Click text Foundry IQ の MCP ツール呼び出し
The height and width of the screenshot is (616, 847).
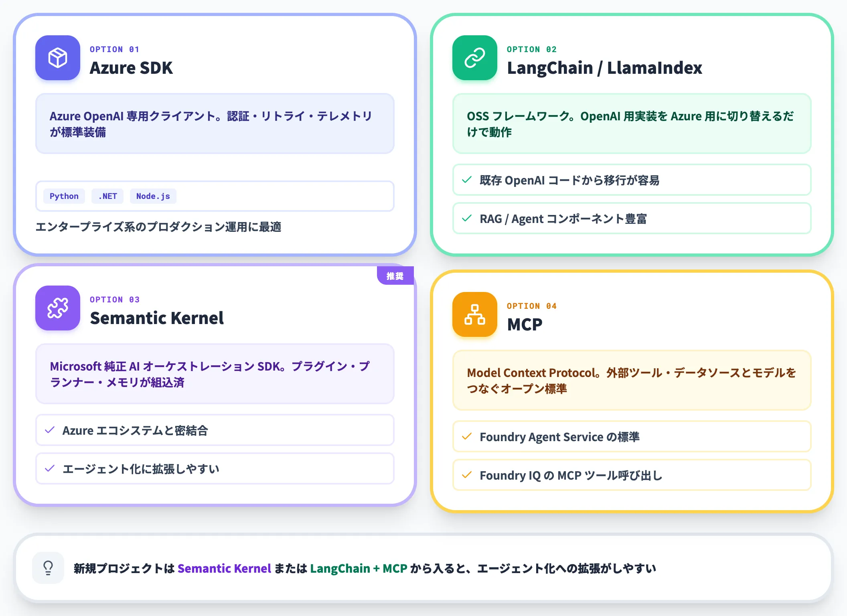(x=571, y=475)
